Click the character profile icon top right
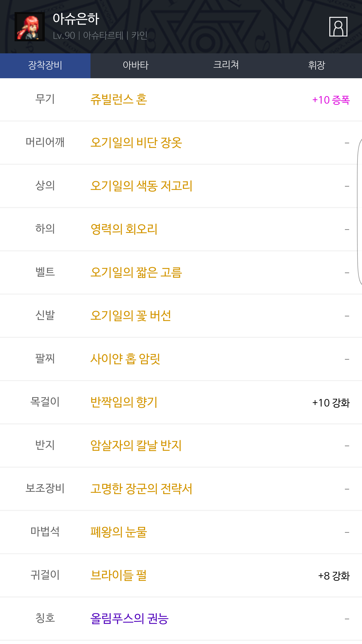This screenshot has height=644, width=362. [x=338, y=27]
